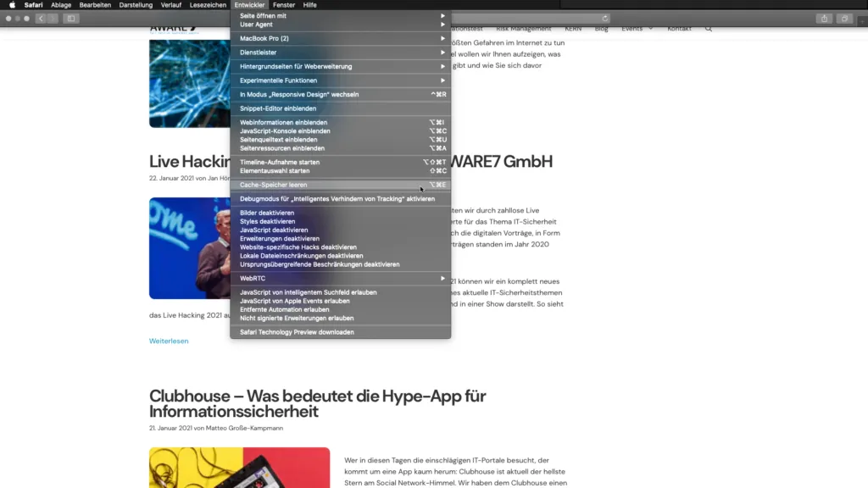Viewport: 868px width, 488px height.
Task: Show the tab overview
Action: point(844,18)
